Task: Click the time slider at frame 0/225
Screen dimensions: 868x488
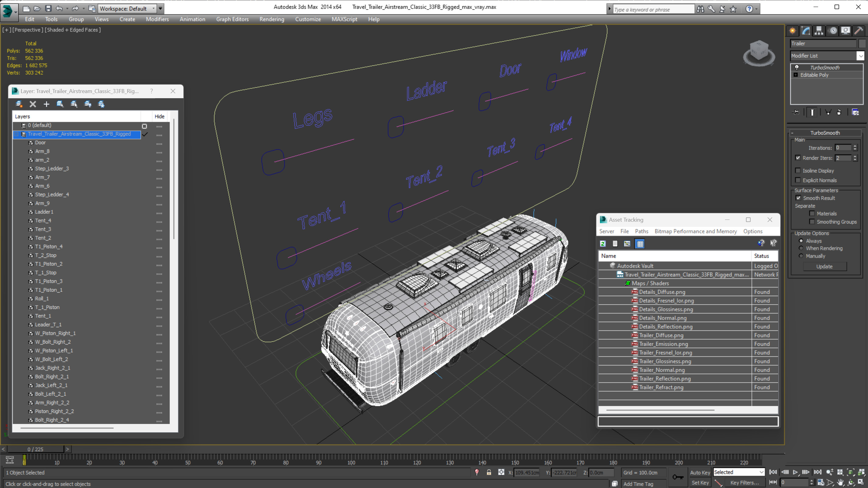Action: [35, 449]
